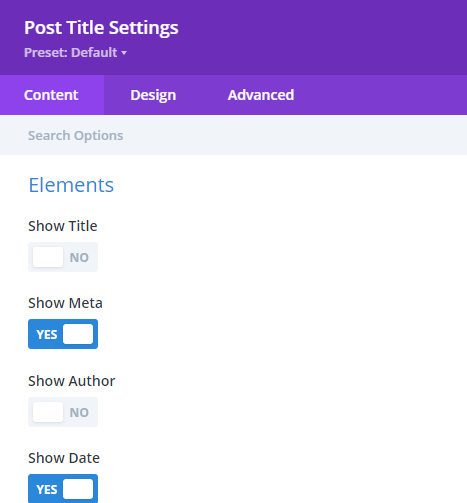Screen dimensions: 467x503
Task: Click the Show Date option label
Action: [x=64, y=458]
